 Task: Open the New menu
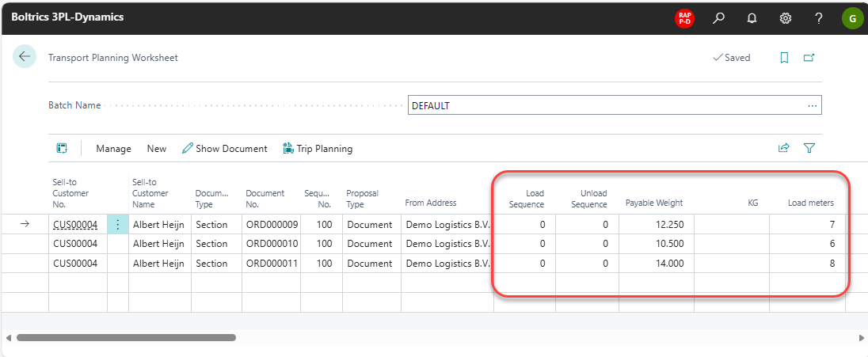157,149
